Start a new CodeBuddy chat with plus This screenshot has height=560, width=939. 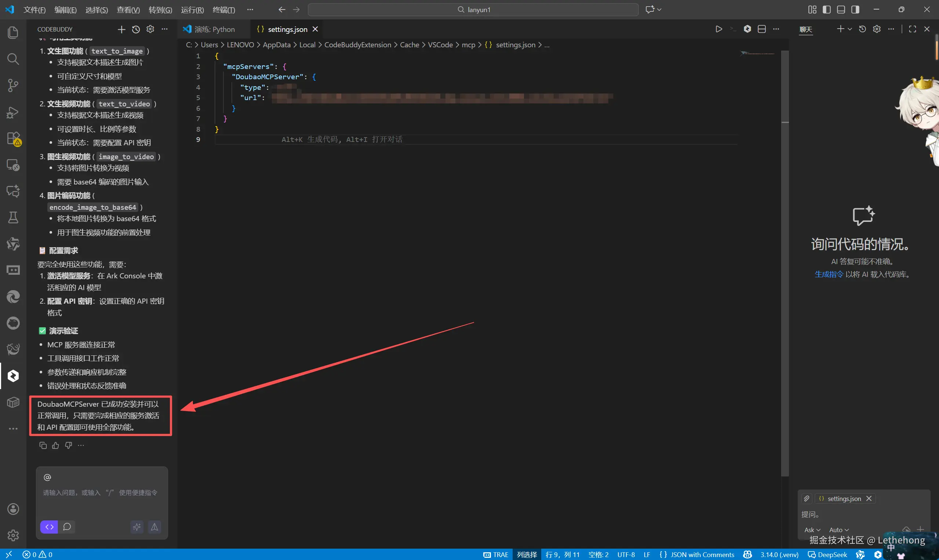coord(121,29)
